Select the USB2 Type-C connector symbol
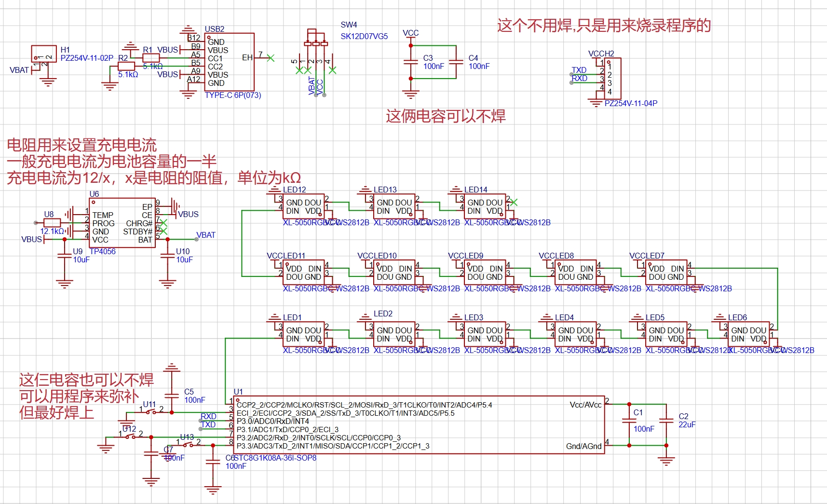Image resolution: width=827 pixels, height=504 pixels. [230, 62]
